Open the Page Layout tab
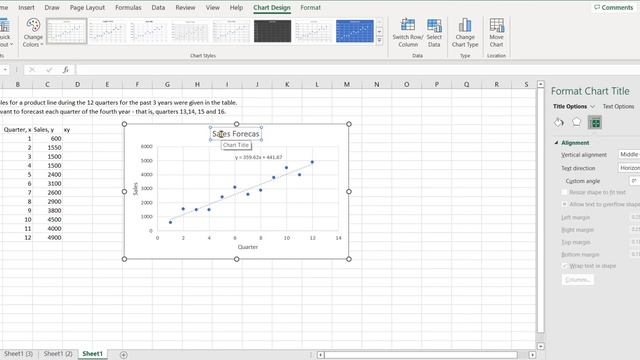The width and height of the screenshot is (640, 360). (x=87, y=7)
